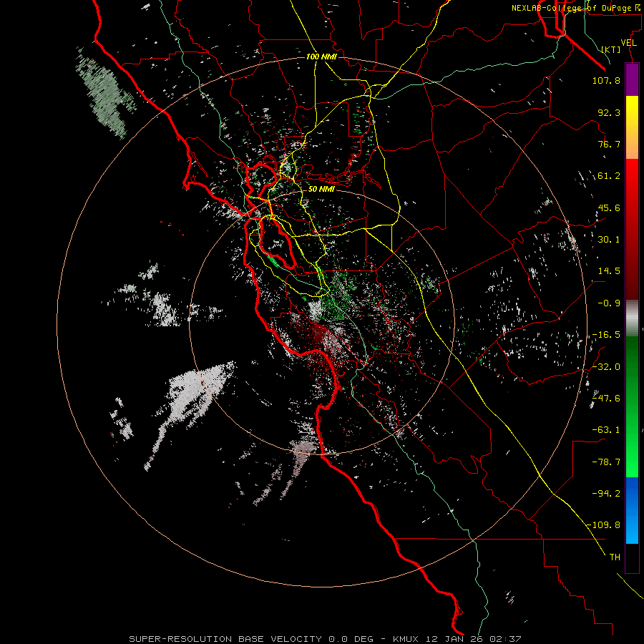Click the blue segment of velocity color bar

pos(632,510)
